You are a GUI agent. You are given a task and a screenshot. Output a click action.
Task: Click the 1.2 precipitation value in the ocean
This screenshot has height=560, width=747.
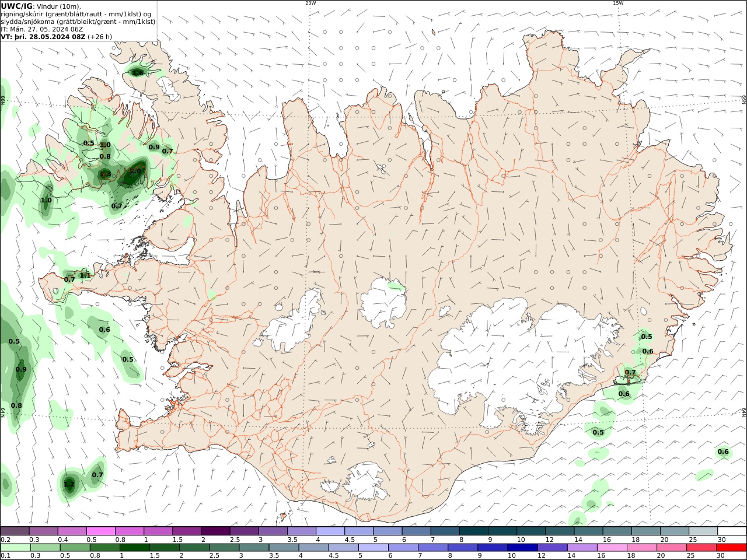pos(69,484)
